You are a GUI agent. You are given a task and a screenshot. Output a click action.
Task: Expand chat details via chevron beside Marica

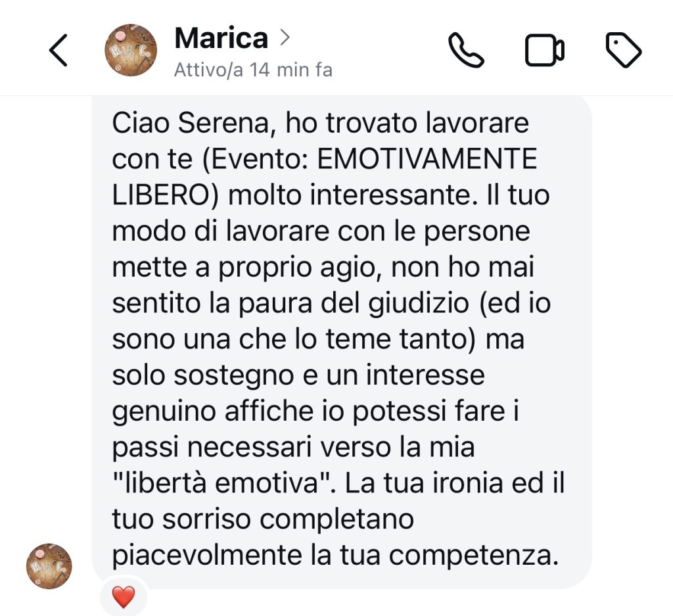[285, 37]
